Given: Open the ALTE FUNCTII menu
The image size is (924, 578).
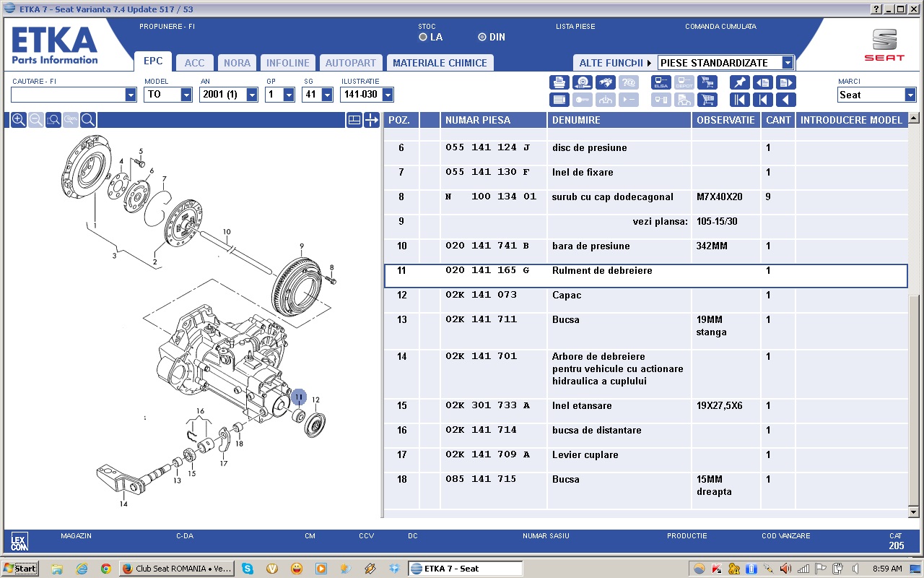Looking at the screenshot, I should click(613, 63).
